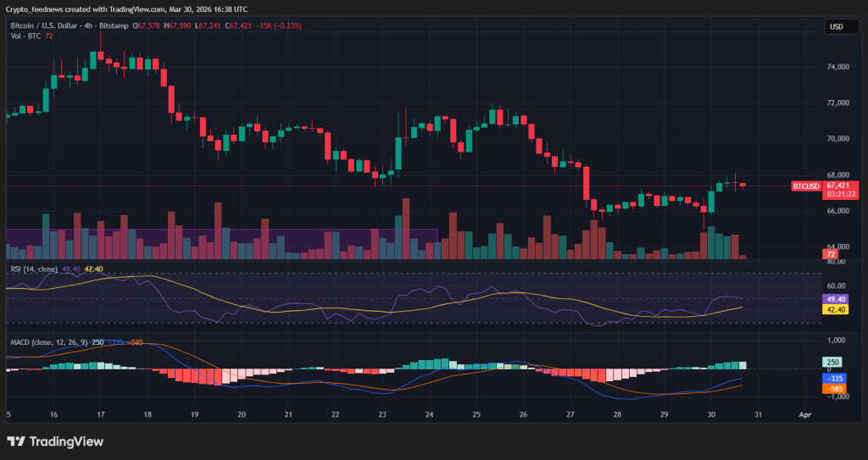The image size is (868, 460).
Task: Click the Apr label on time axis
Action: pos(805,415)
